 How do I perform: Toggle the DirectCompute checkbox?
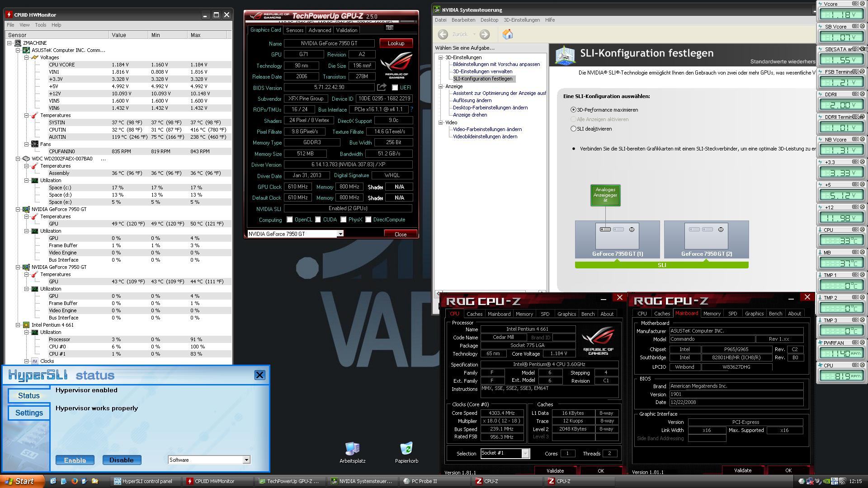tap(368, 220)
